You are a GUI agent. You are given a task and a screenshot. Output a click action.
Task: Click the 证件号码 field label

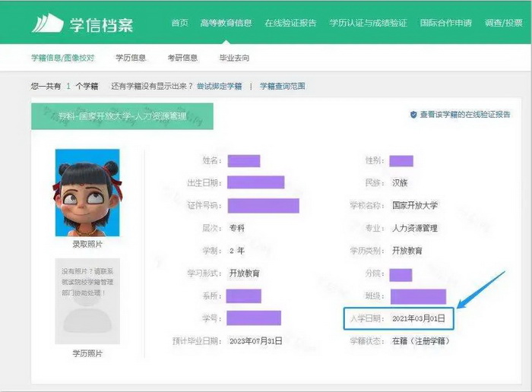(x=204, y=205)
